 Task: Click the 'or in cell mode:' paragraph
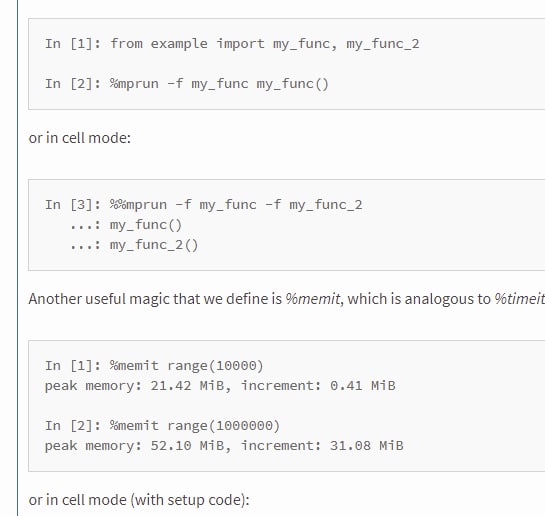tap(80, 138)
